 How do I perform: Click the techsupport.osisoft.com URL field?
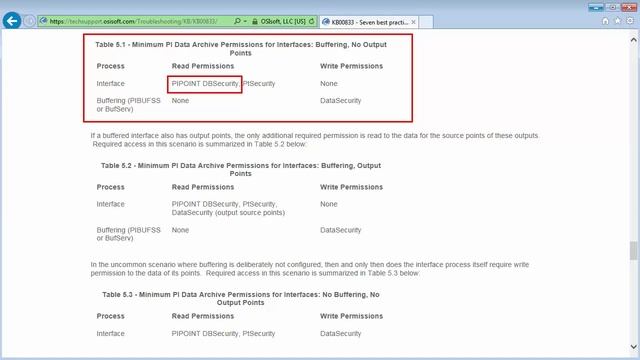[134, 21]
